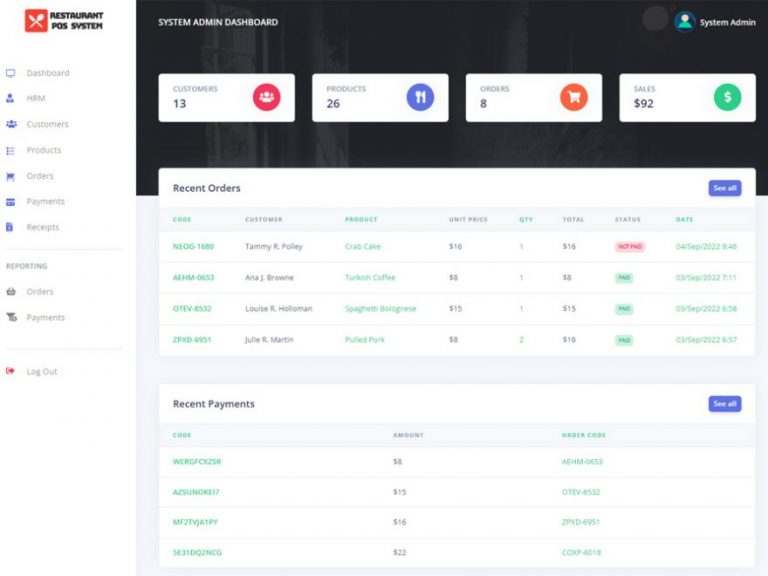Click the HRM person icon in sidebar
Image resolution: width=768 pixels, height=576 pixels.
[10, 98]
